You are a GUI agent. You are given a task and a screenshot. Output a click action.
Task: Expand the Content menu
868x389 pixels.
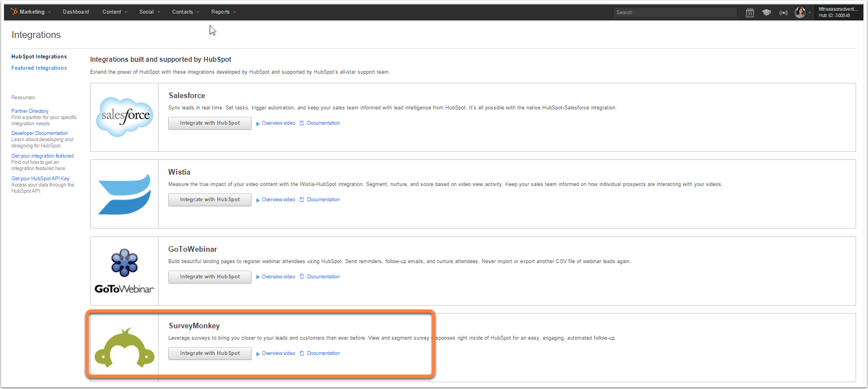[115, 12]
